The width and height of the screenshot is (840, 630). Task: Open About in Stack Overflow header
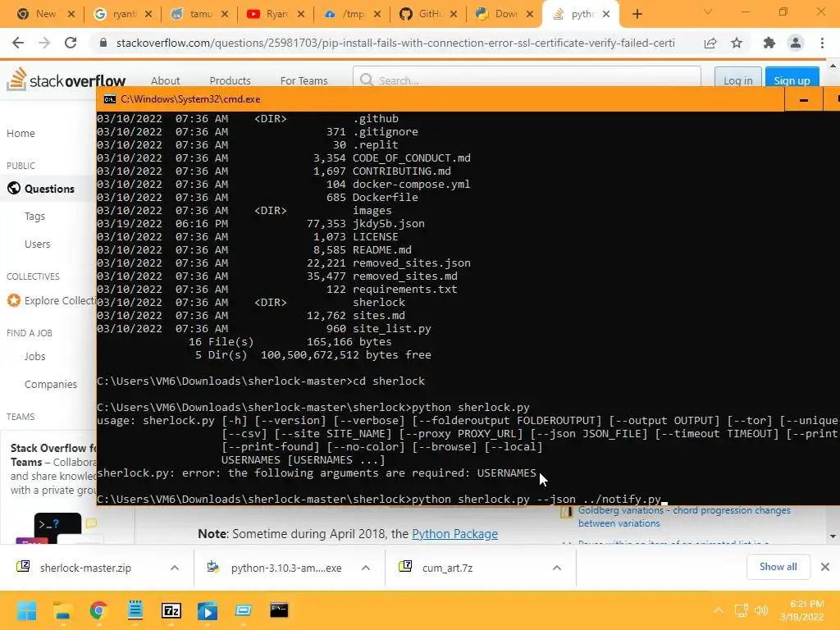pos(165,81)
